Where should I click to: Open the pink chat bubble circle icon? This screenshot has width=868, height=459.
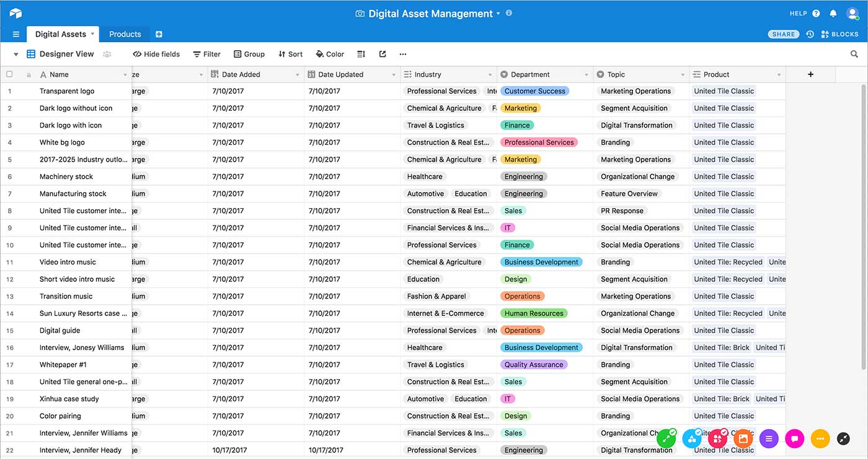tap(794, 439)
